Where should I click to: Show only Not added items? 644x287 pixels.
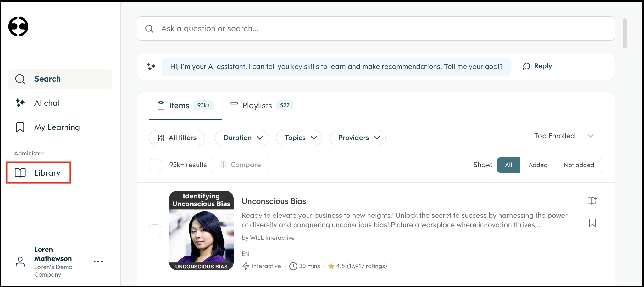(579, 165)
